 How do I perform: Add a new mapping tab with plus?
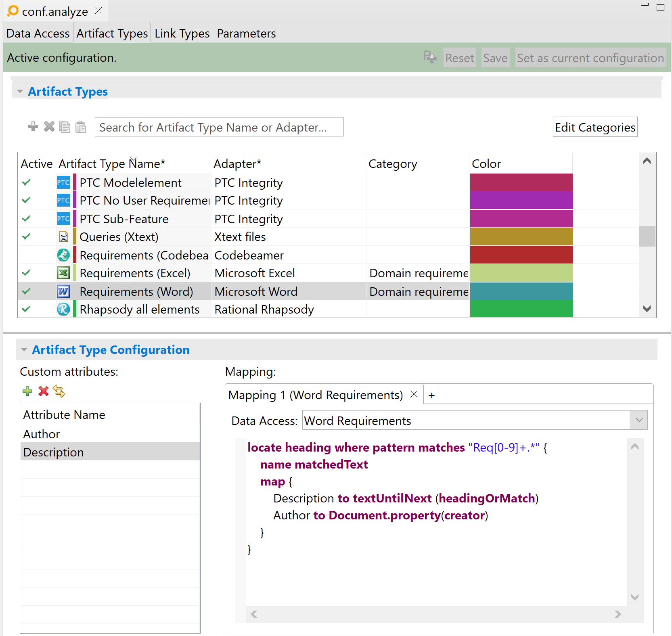(x=431, y=395)
